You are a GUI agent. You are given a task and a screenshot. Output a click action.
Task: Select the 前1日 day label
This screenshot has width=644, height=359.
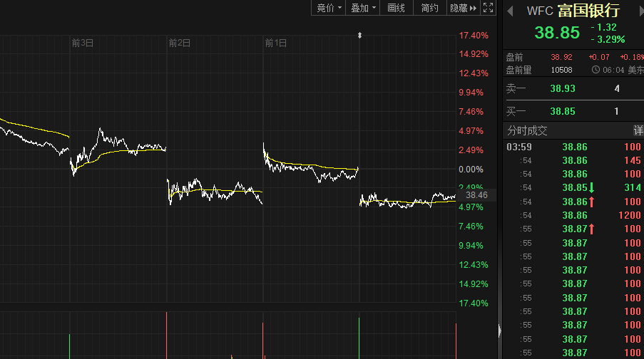pos(276,43)
